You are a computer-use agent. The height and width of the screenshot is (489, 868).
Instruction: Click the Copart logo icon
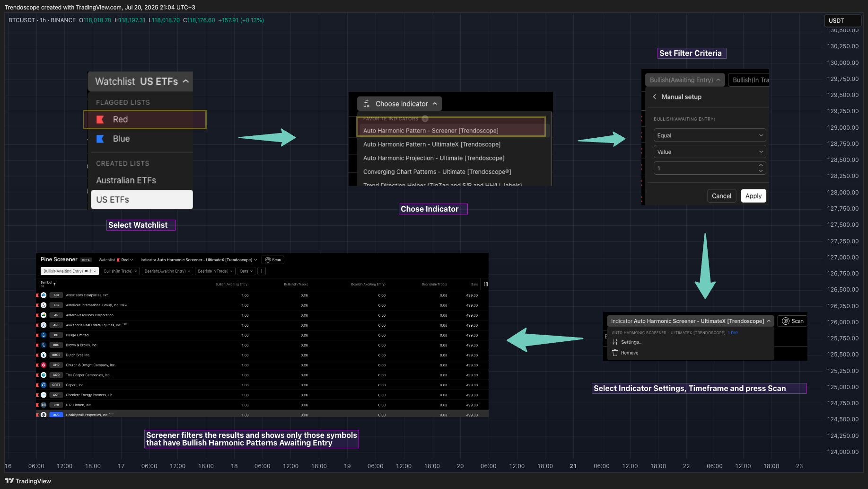44,385
